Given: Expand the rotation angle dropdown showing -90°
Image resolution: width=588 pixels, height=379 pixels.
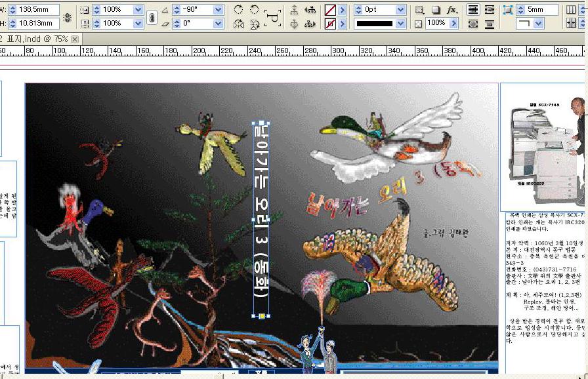Looking at the screenshot, I should (x=219, y=10).
